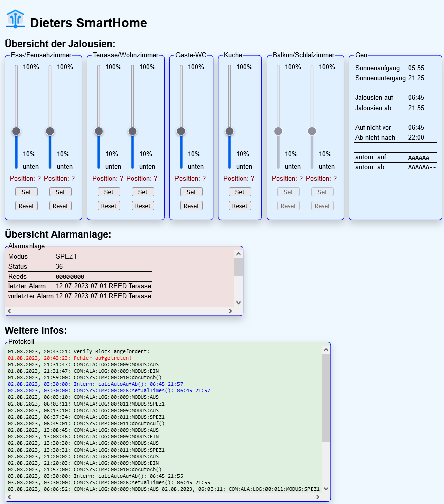The width and height of the screenshot is (444, 504).
Task: Click the Übersicht der Jalousien heading
Action: point(60,44)
